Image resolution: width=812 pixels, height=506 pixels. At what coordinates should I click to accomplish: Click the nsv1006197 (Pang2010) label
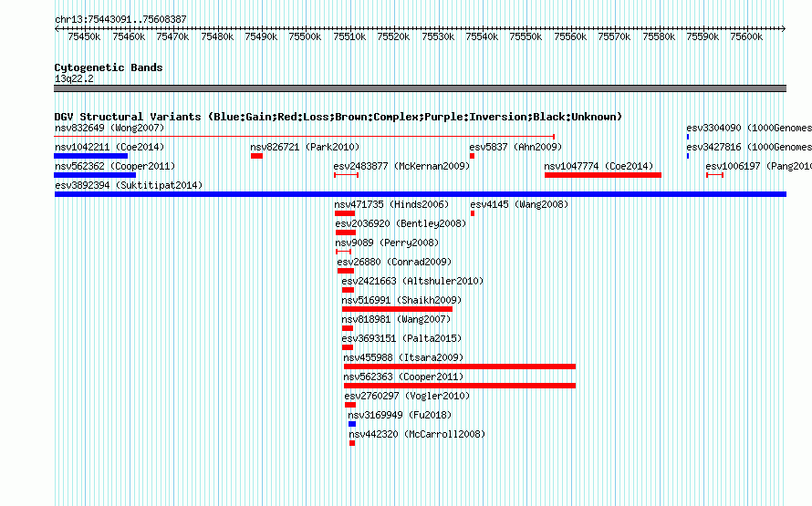(x=759, y=166)
